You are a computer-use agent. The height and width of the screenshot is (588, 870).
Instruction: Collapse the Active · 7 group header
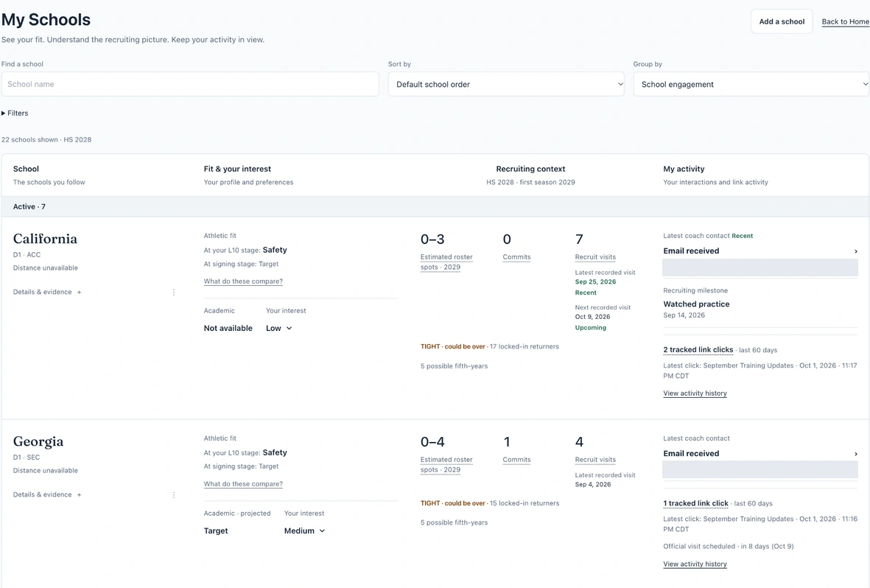coord(435,206)
